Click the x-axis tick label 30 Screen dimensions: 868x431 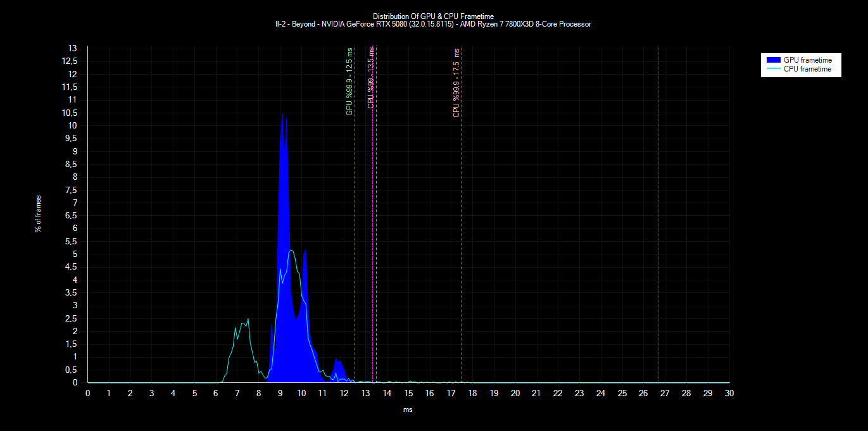[x=729, y=393]
